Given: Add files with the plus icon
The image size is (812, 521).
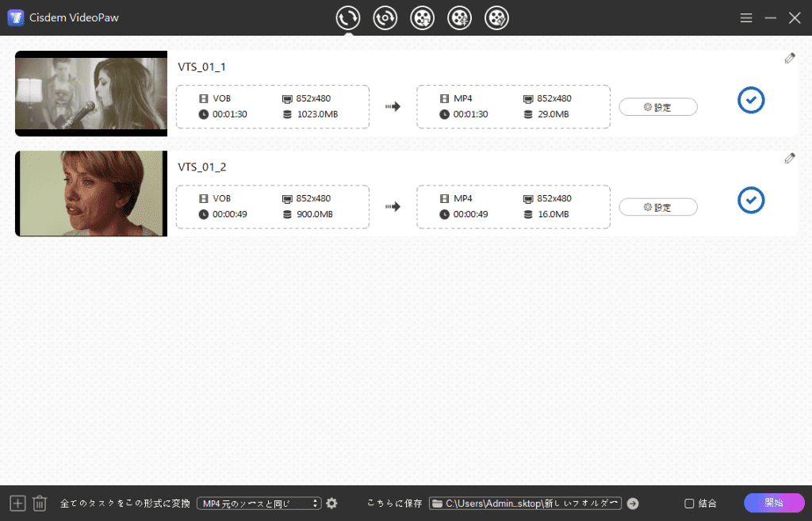Looking at the screenshot, I should [x=17, y=504].
